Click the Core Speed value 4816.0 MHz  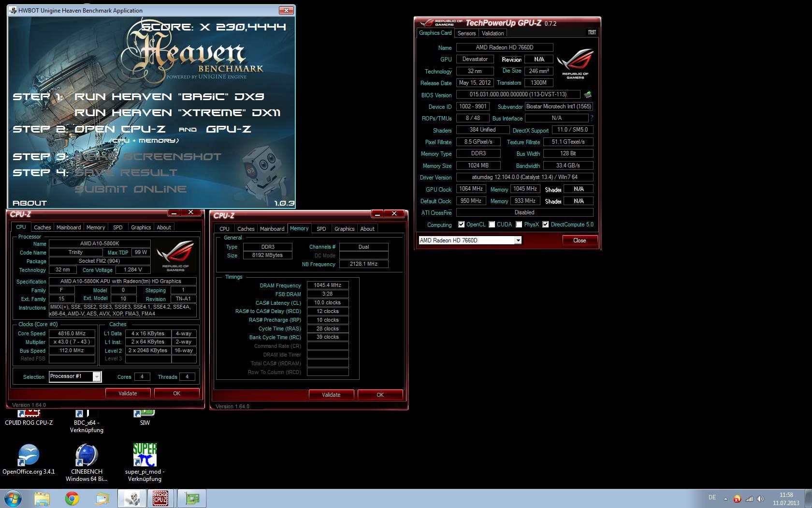(72, 333)
